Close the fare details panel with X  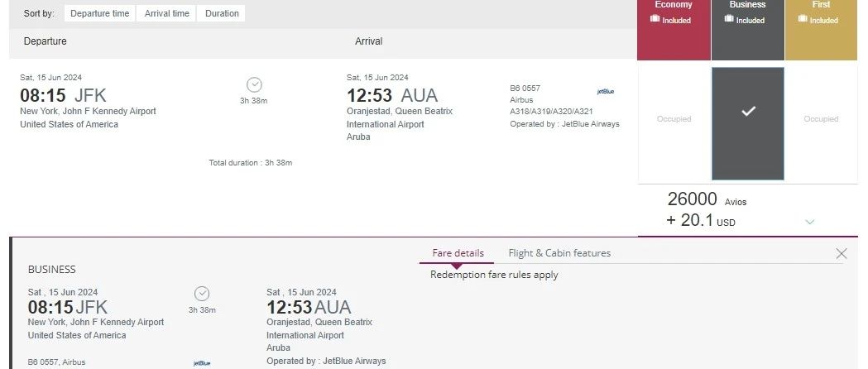click(842, 254)
